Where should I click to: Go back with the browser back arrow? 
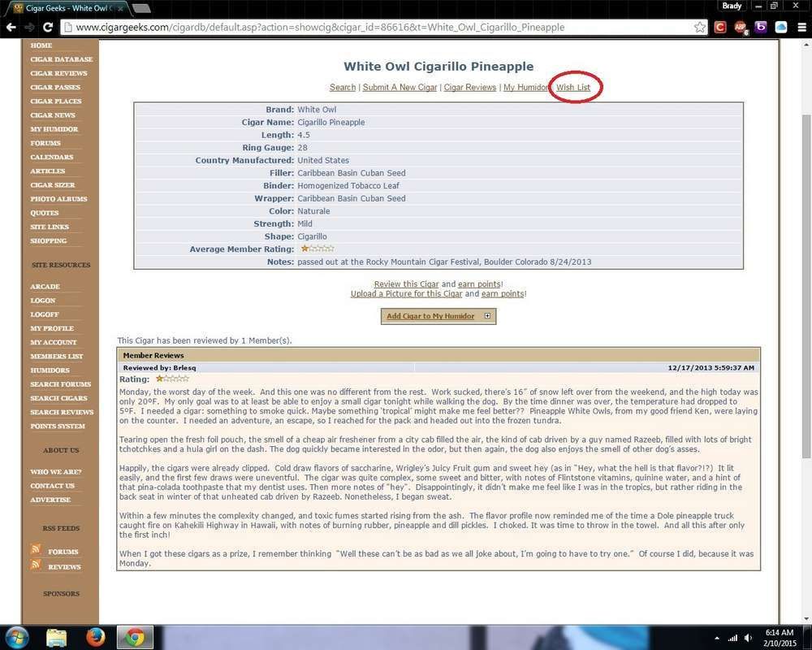[x=11, y=27]
